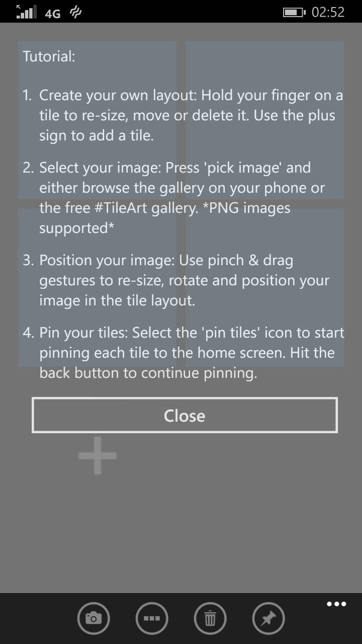Select the bottom-left tile

pos(97,288)
